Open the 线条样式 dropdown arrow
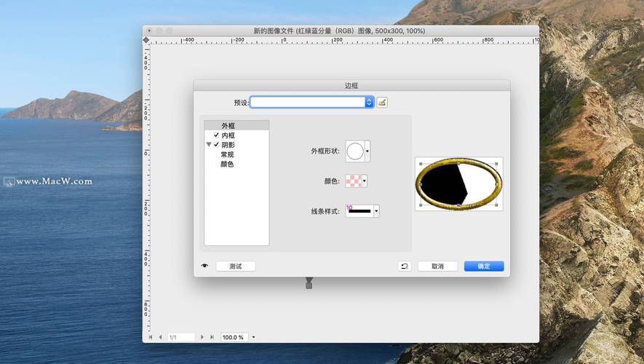The width and height of the screenshot is (644, 364). (x=376, y=211)
